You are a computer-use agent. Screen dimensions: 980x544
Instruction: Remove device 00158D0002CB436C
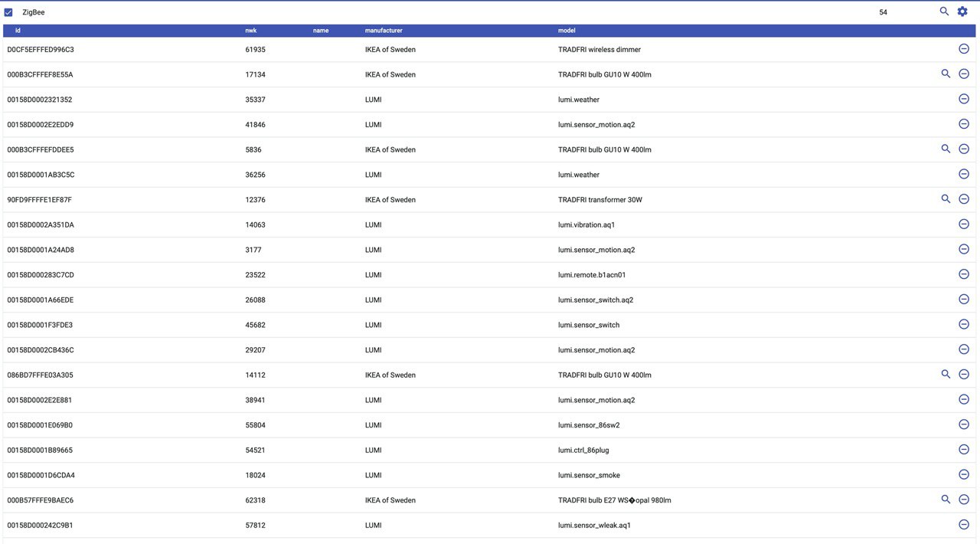(964, 349)
